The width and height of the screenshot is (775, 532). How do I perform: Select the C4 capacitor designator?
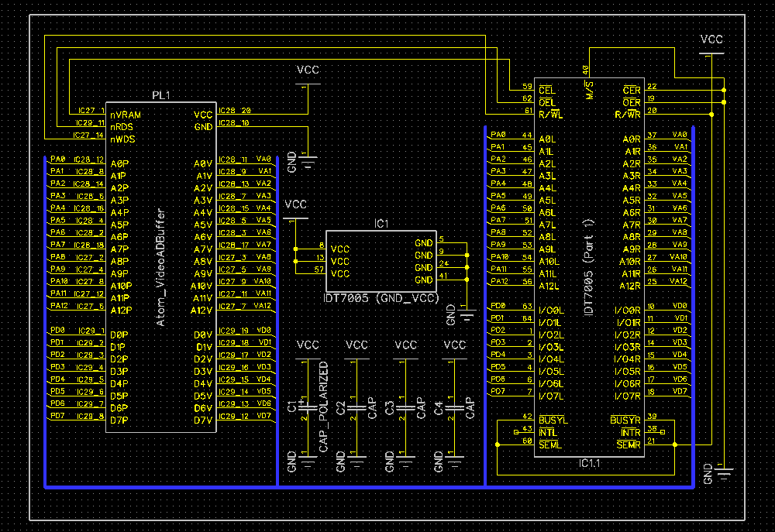pos(439,407)
